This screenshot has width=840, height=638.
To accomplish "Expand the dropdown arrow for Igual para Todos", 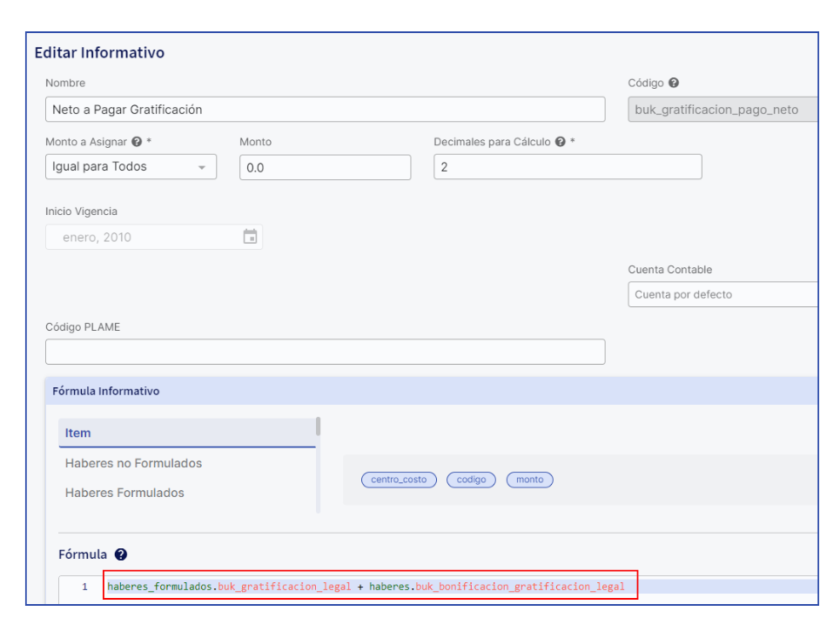I will click(x=202, y=168).
